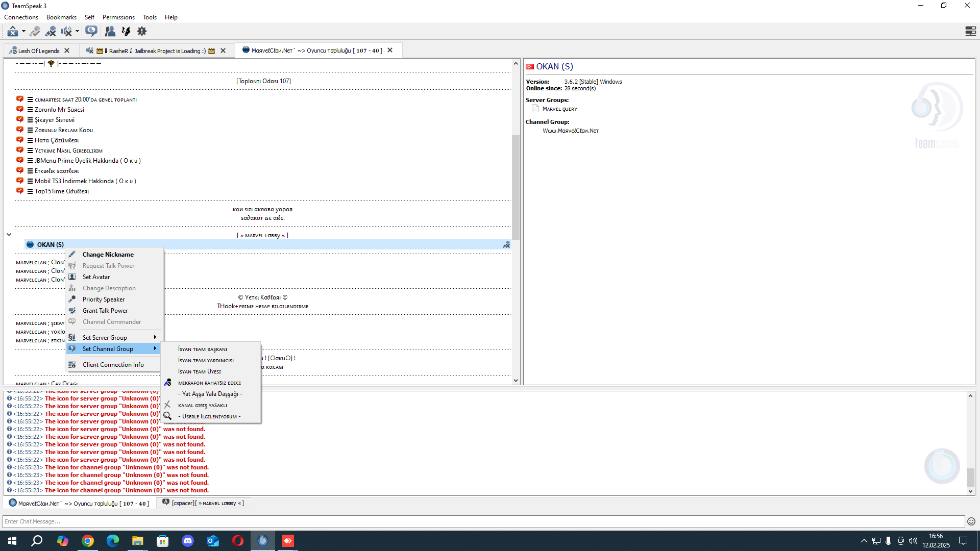Image resolution: width=980 pixels, height=551 pixels.
Task: Assign İsyan Team Başkanı channel group
Action: 211,349
